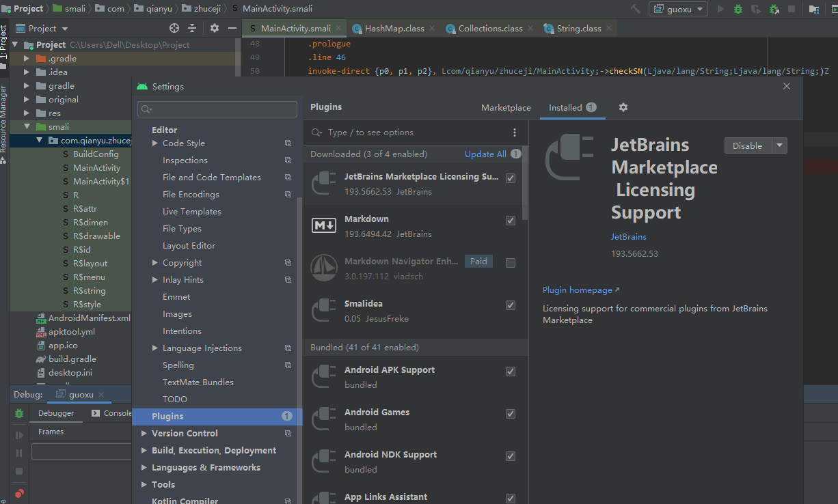Click the Update All link
The image size is (838, 504).
point(485,154)
